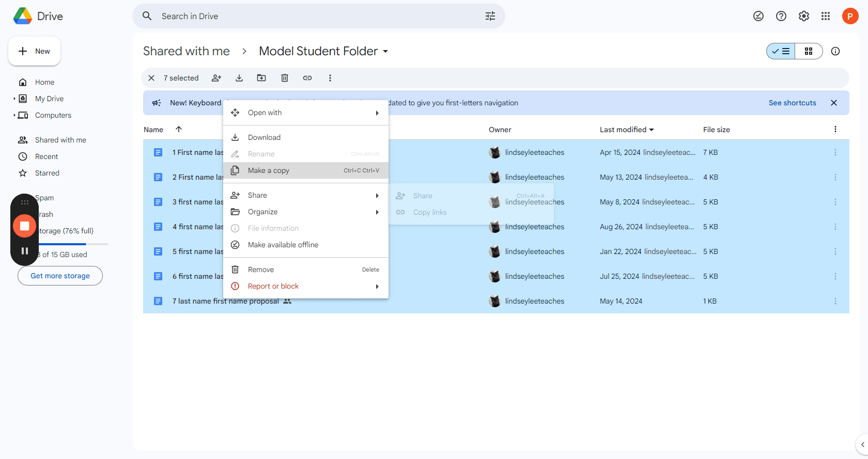Expand My Drive in sidebar
Viewport: 868px width, 459px height.
[x=14, y=99]
